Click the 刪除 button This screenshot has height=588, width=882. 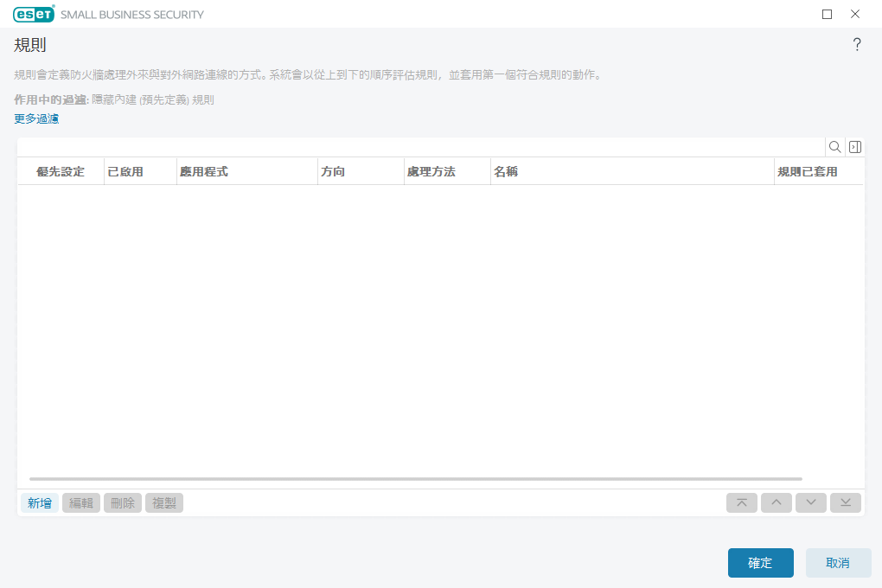123,502
